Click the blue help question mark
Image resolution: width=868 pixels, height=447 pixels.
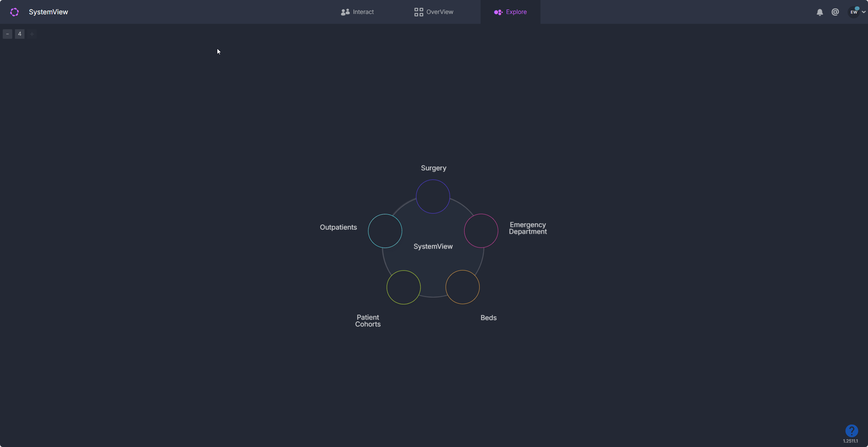pyautogui.click(x=851, y=431)
